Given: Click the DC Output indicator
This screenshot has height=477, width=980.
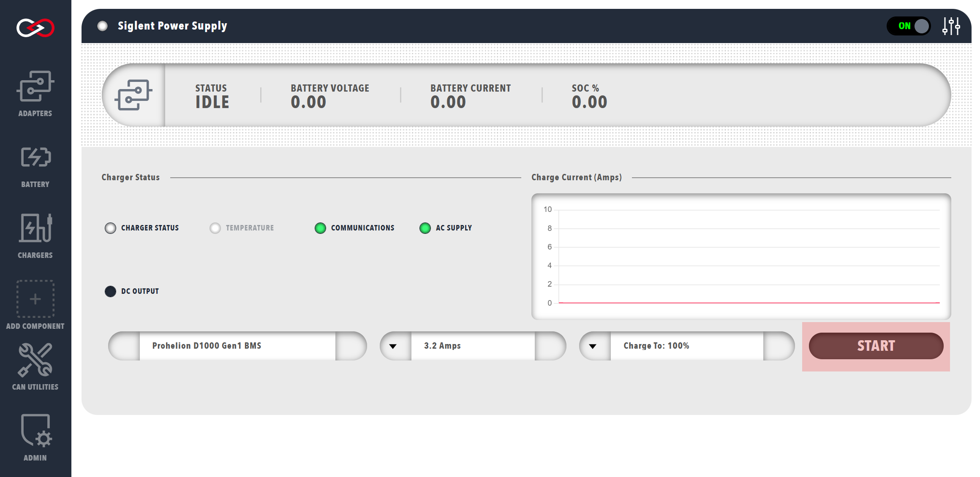Looking at the screenshot, I should coord(110,291).
